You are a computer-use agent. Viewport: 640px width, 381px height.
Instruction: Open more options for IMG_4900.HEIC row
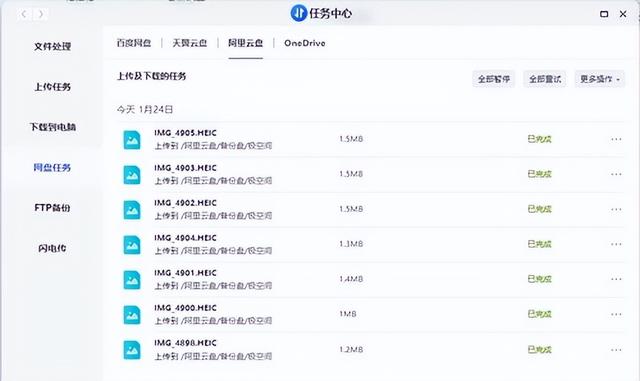pos(616,314)
